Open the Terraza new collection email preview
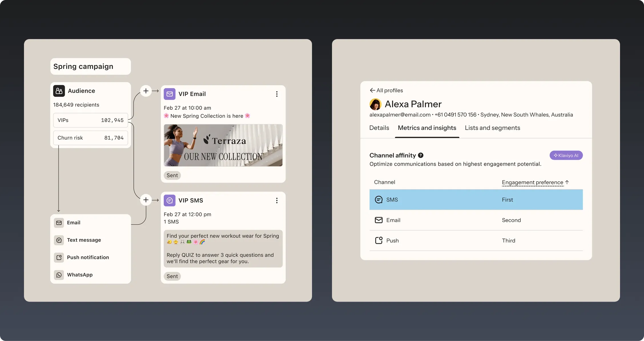Viewport: 644px width, 341px height. coord(223,145)
